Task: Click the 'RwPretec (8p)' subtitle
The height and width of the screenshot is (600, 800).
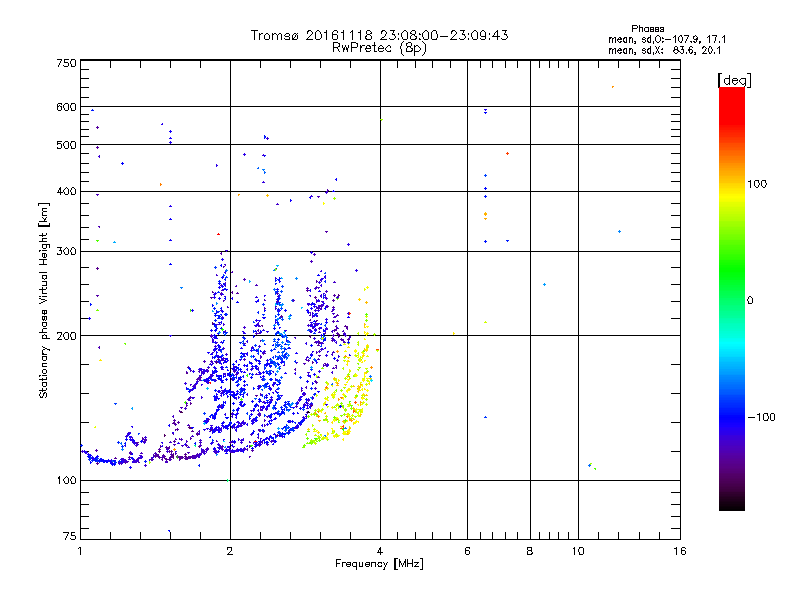Action: point(379,48)
